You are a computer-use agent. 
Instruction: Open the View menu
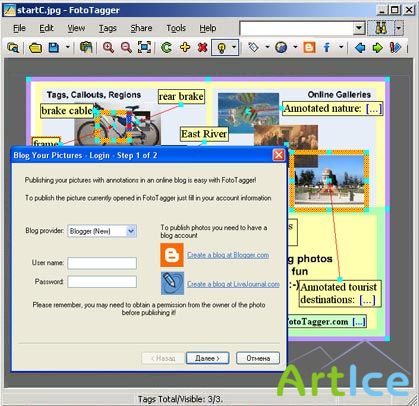[x=76, y=28]
